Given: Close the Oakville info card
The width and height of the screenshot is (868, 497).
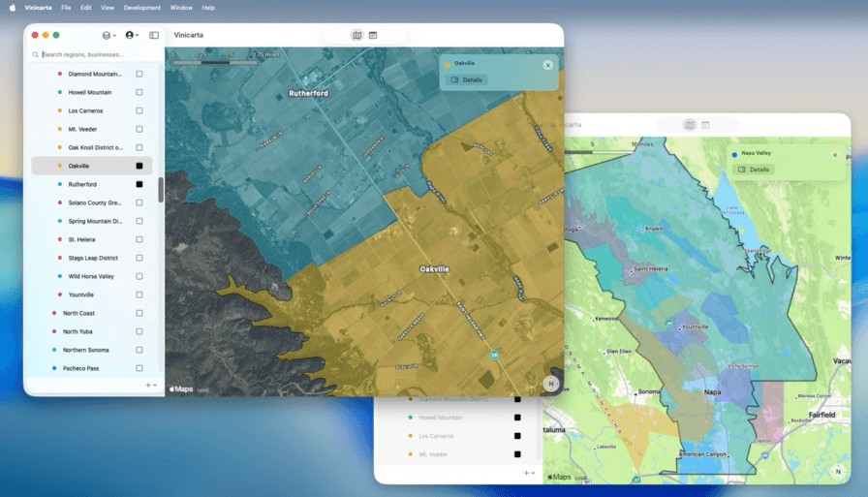Looking at the screenshot, I should pyautogui.click(x=548, y=65).
